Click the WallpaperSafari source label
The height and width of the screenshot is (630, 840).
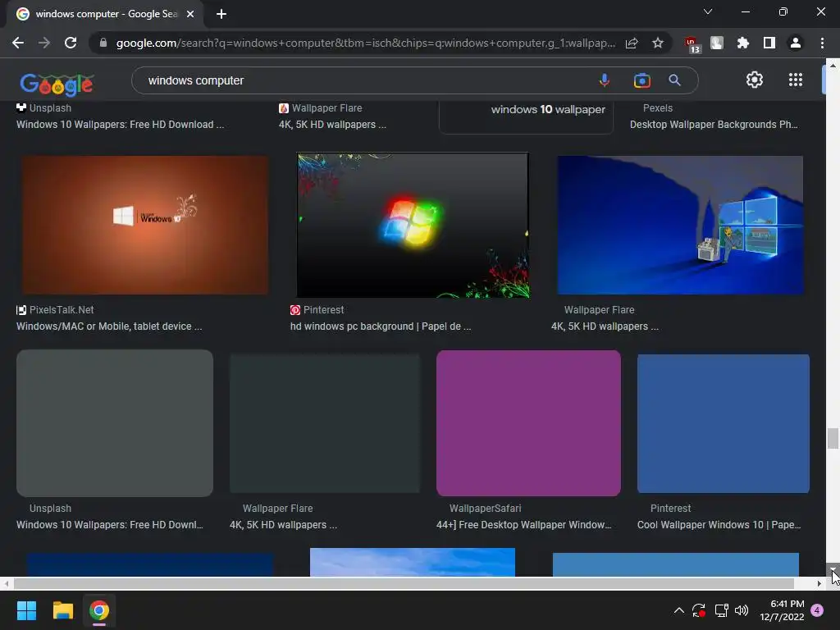pyautogui.click(x=486, y=509)
